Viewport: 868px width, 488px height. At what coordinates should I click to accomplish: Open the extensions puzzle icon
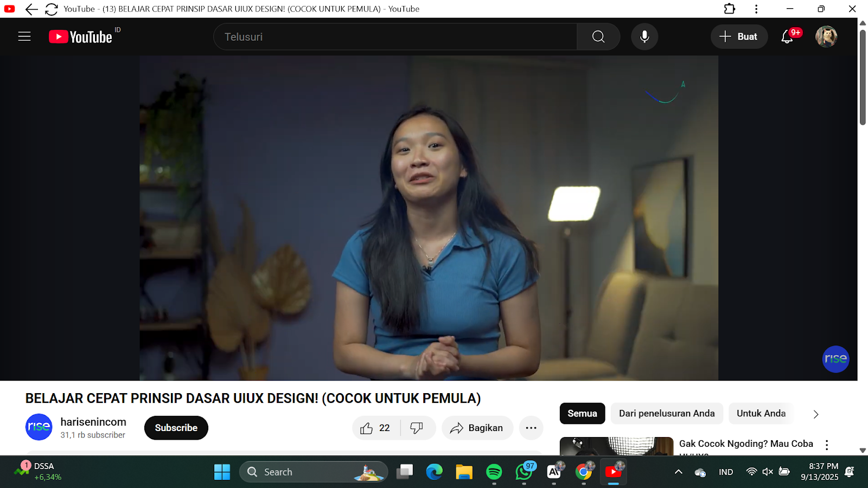(x=730, y=9)
